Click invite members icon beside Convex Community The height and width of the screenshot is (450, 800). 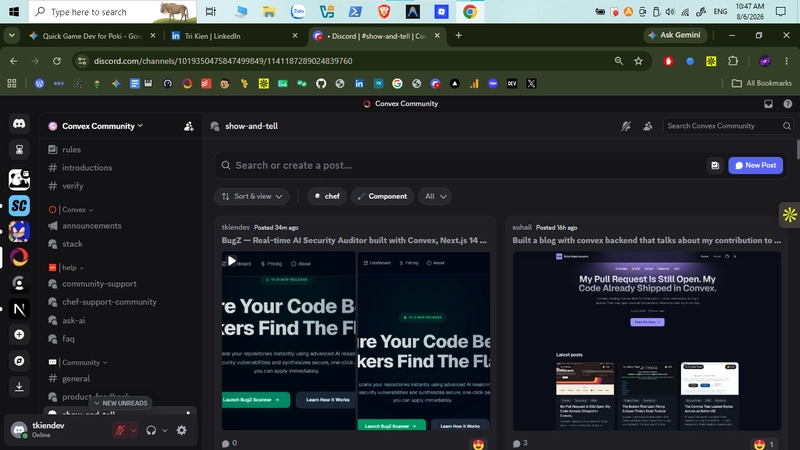[x=188, y=127]
